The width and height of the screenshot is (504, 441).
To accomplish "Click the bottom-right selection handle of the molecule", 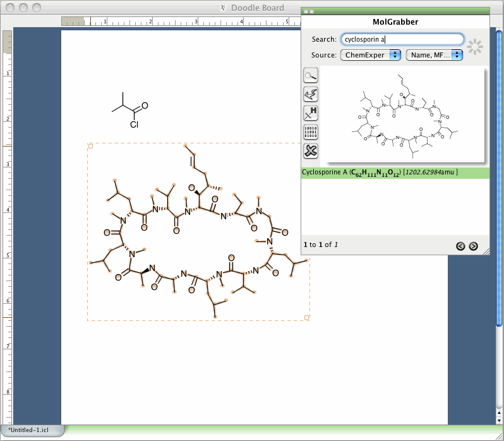I will (x=307, y=317).
